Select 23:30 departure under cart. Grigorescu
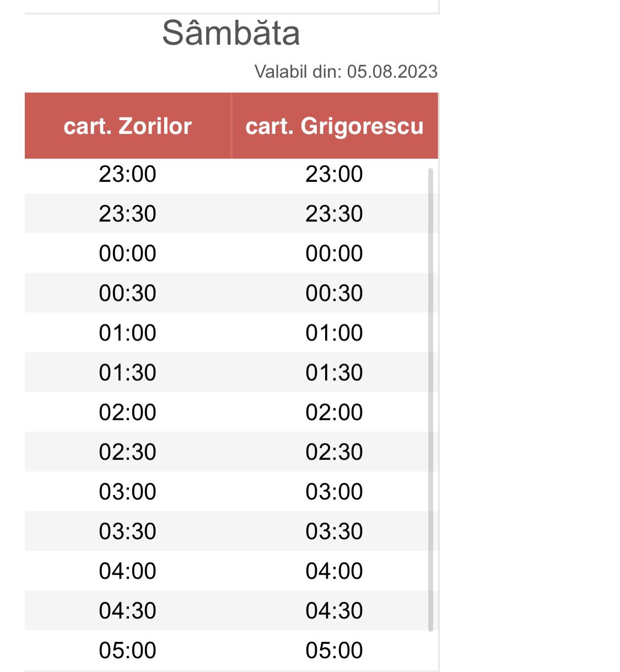The width and height of the screenshot is (620, 672). pos(334,214)
